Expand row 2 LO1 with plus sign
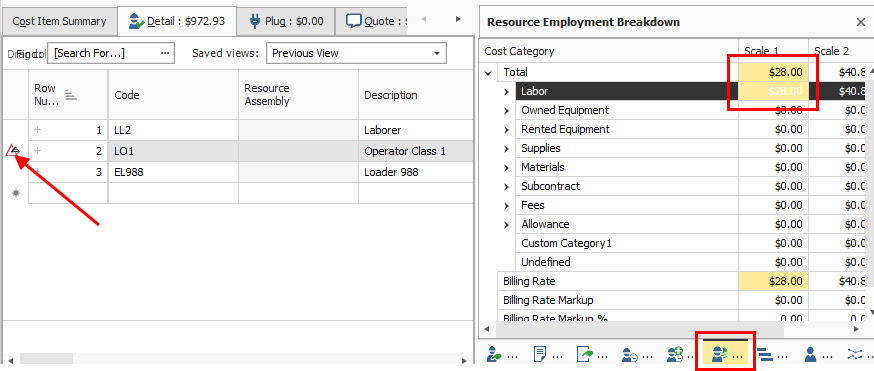Image resolution: width=874 pixels, height=371 pixels. tap(38, 150)
